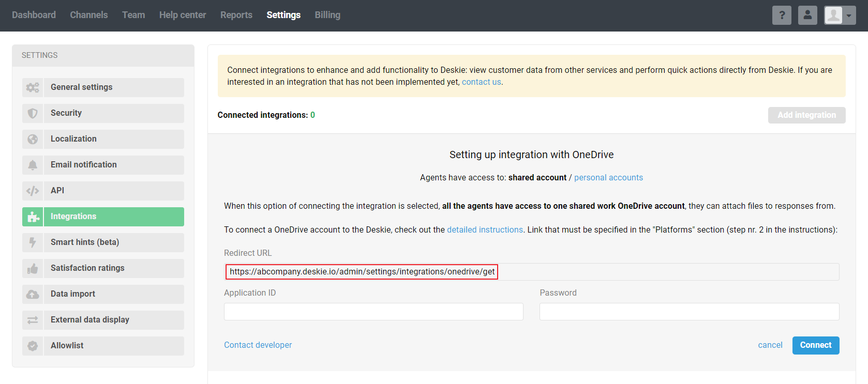This screenshot has height=384, width=868.
Task: Click the Data import cloud icon
Action: coord(33,294)
